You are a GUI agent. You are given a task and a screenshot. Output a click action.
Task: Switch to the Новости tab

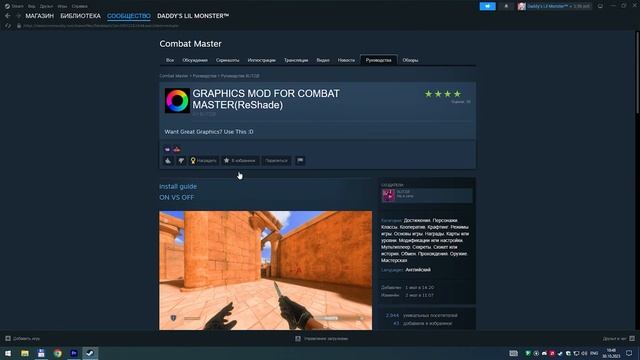point(346,60)
